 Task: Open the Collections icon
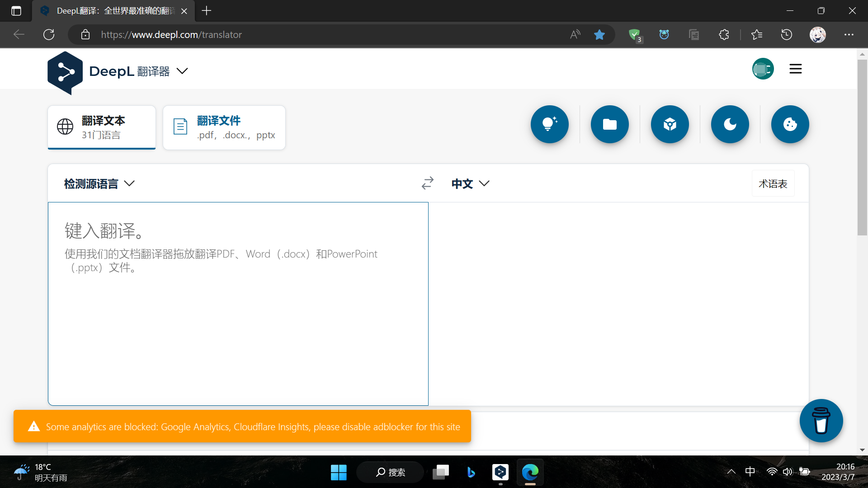pyautogui.click(x=694, y=34)
